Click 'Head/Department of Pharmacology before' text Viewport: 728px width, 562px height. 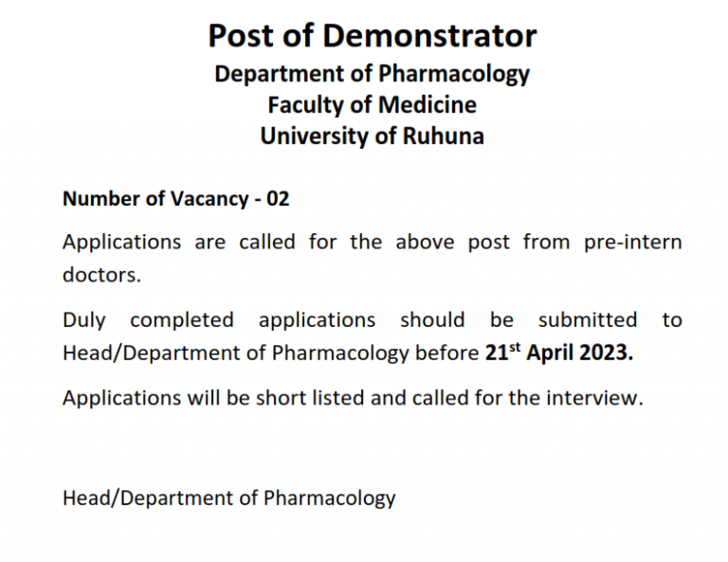[271, 354]
